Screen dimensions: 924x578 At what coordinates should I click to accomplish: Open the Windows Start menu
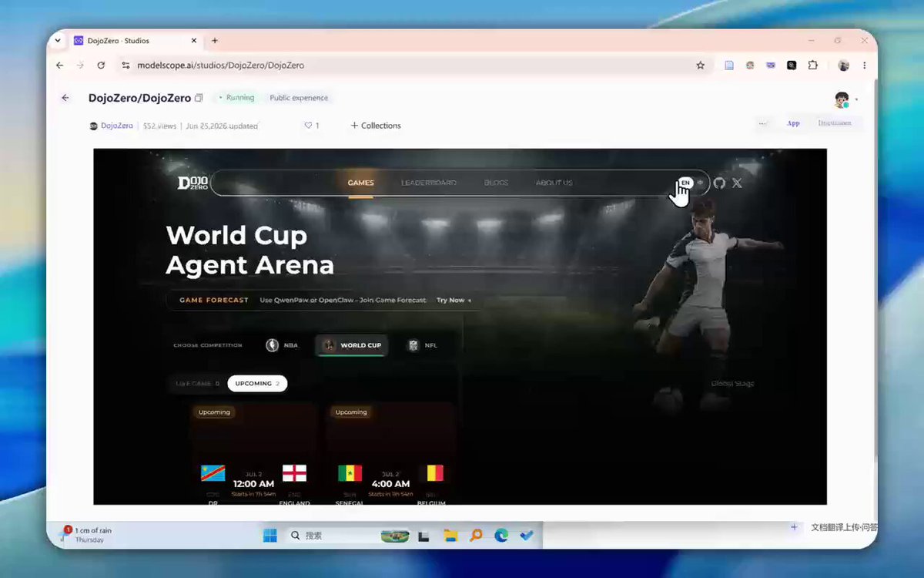(x=270, y=536)
